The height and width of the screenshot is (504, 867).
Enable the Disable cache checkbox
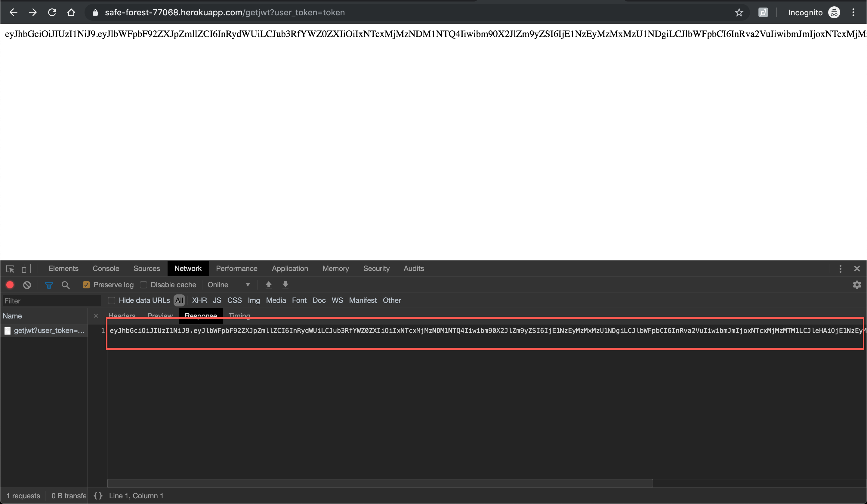(143, 285)
